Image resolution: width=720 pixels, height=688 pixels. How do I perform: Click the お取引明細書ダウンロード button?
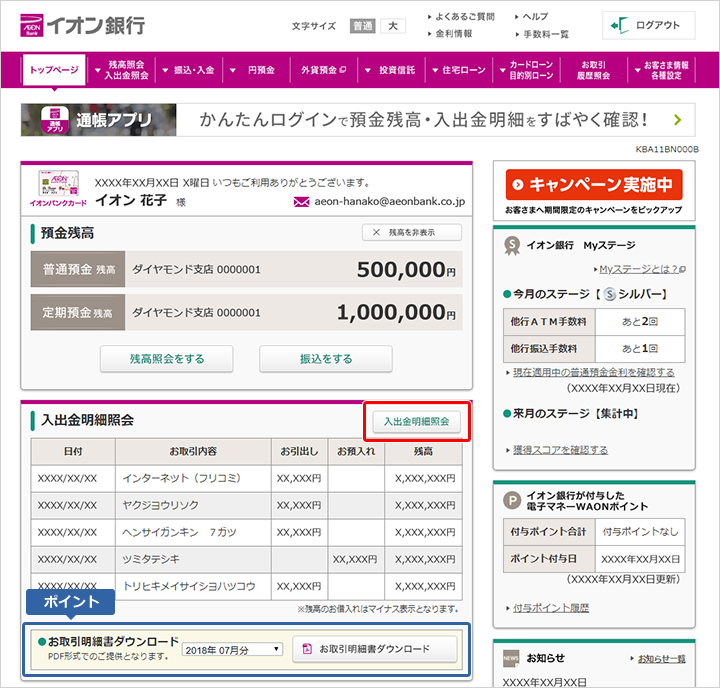(x=375, y=649)
